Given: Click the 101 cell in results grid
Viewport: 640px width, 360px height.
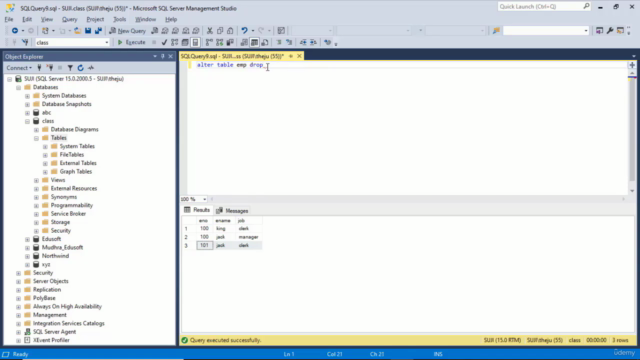Looking at the screenshot, I should [204, 245].
